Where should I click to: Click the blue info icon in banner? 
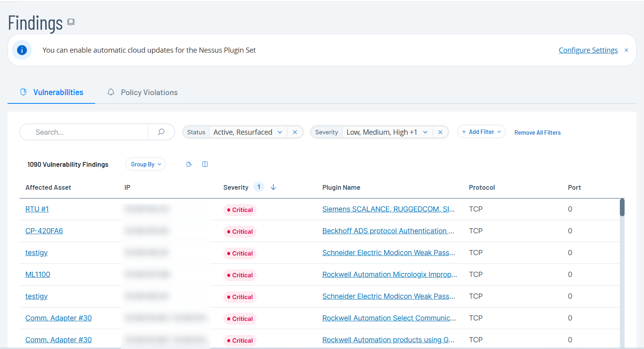pos(22,50)
